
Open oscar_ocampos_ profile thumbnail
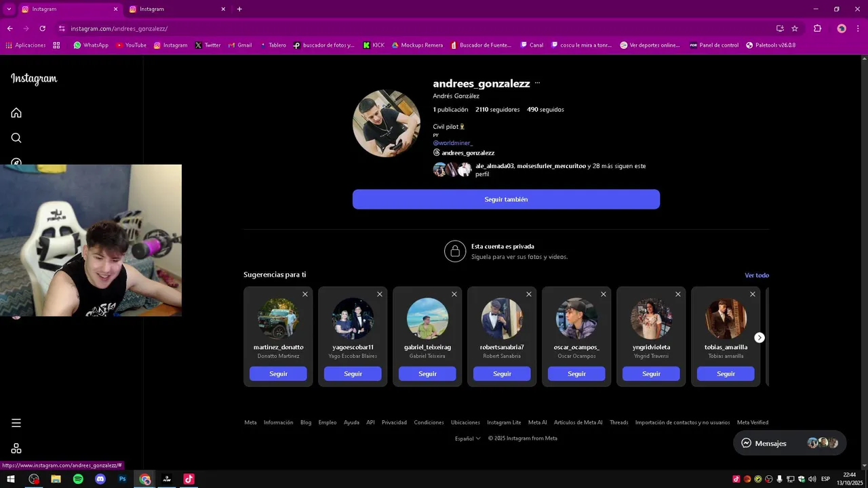coord(576,319)
